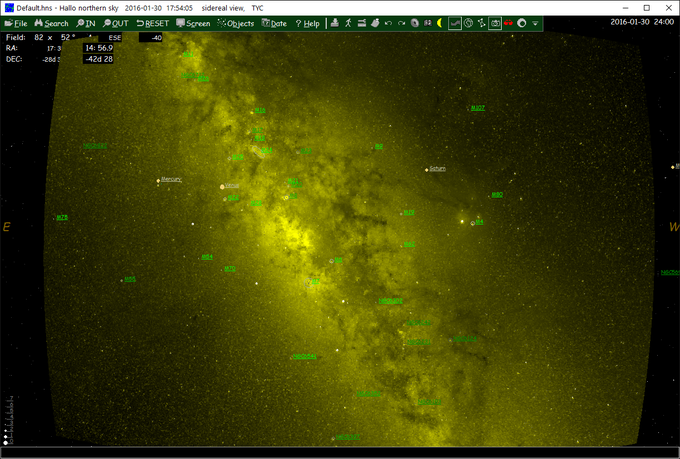Open the Date menu

274,23
